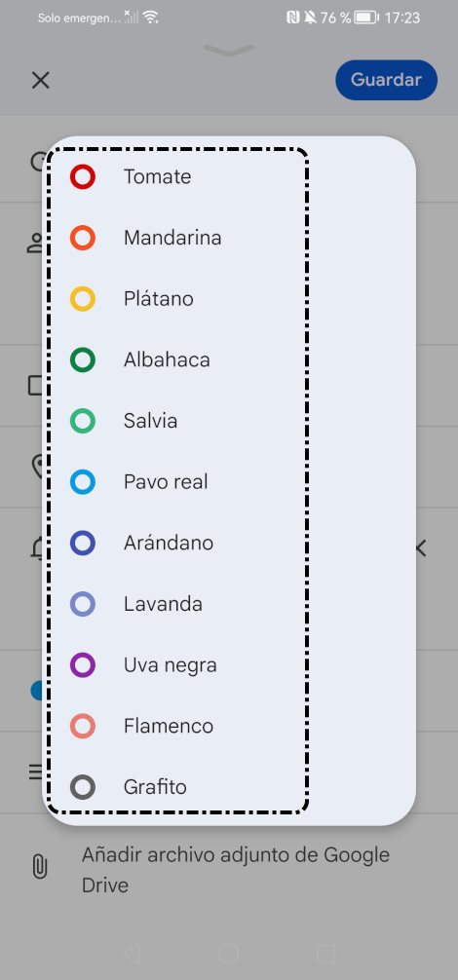Choose the Arándano blue ring

click(x=83, y=544)
